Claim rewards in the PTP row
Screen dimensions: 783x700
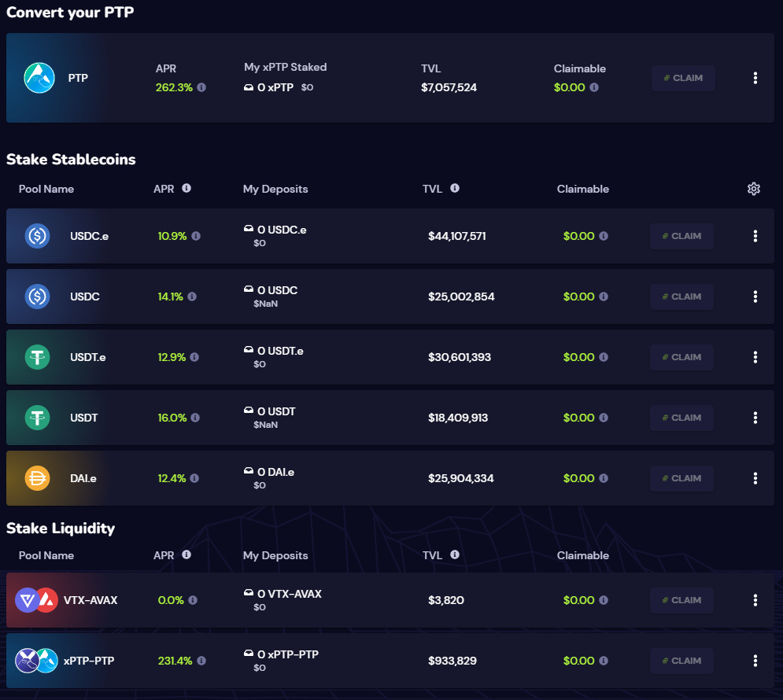coord(683,78)
